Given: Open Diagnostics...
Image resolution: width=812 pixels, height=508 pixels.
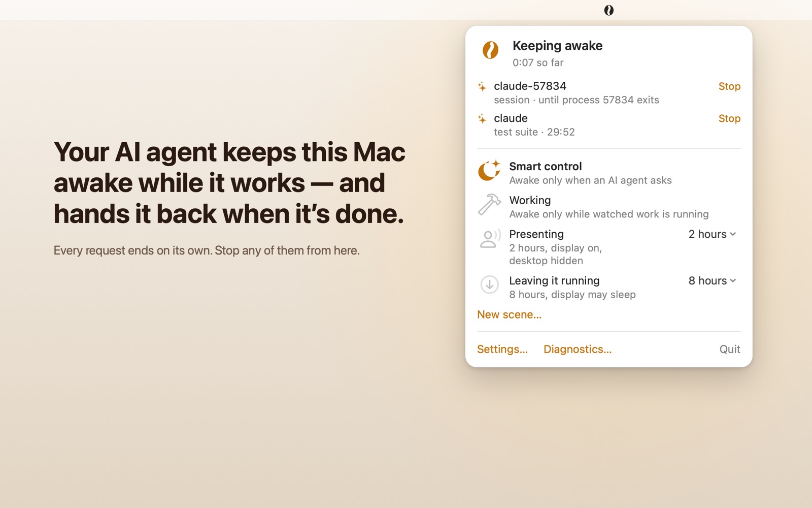Looking at the screenshot, I should point(578,350).
